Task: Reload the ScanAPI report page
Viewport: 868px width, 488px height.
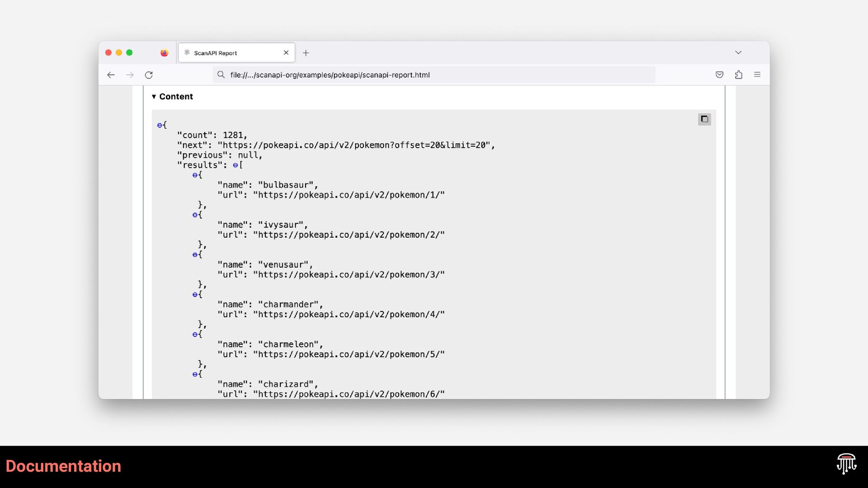Action: [x=149, y=75]
